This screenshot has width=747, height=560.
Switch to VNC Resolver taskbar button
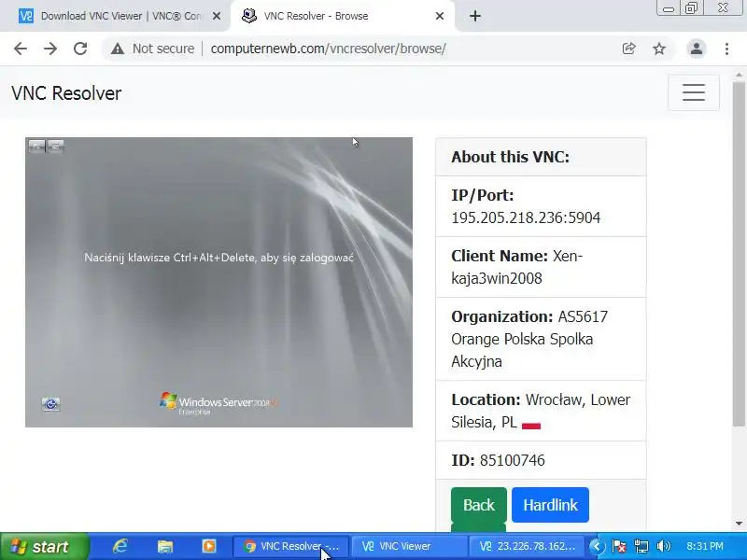click(291, 547)
